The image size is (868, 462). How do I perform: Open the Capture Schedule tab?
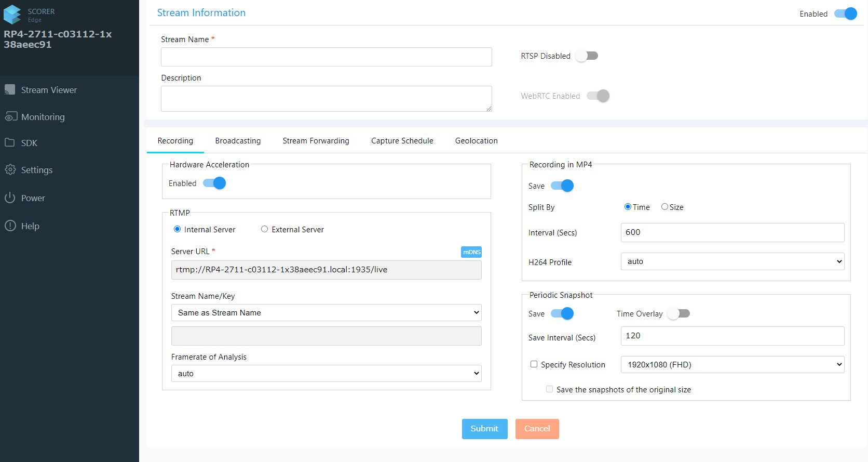(402, 141)
